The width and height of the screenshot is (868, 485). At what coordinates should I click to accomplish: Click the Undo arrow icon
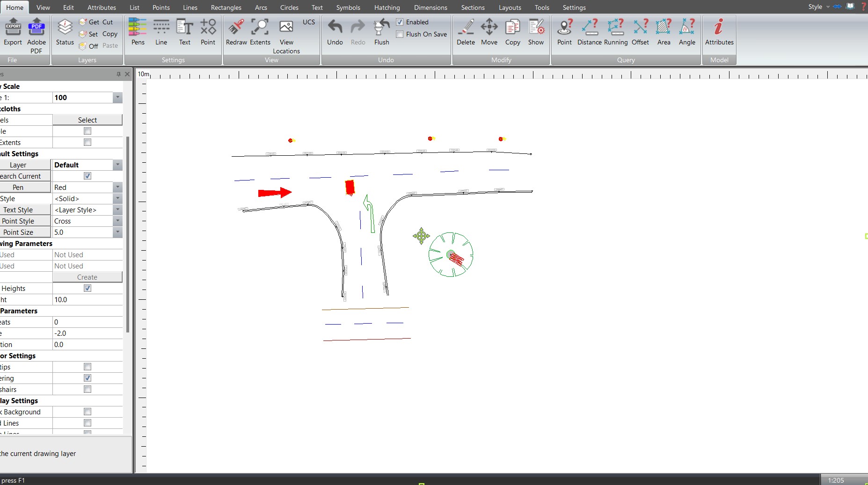[335, 27]
